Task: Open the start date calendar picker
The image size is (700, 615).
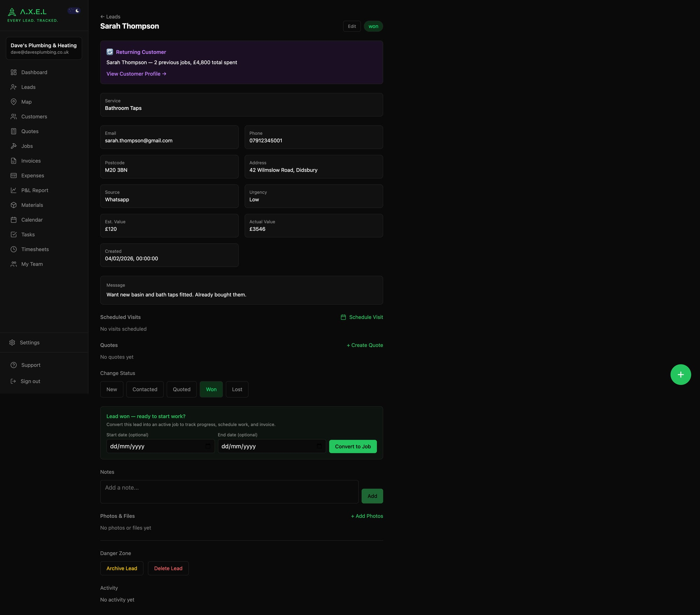Action: click(207, 446)
